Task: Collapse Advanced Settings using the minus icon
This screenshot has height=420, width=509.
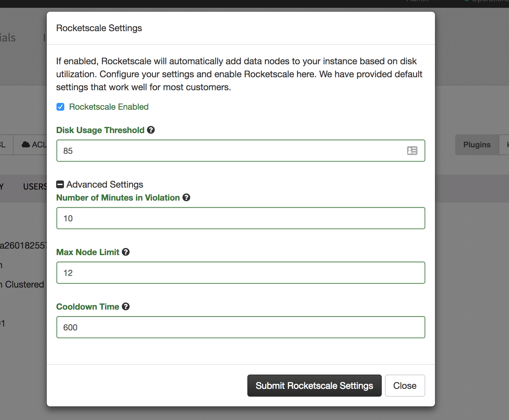Action: pyautogui.click(x=60, y=184)
